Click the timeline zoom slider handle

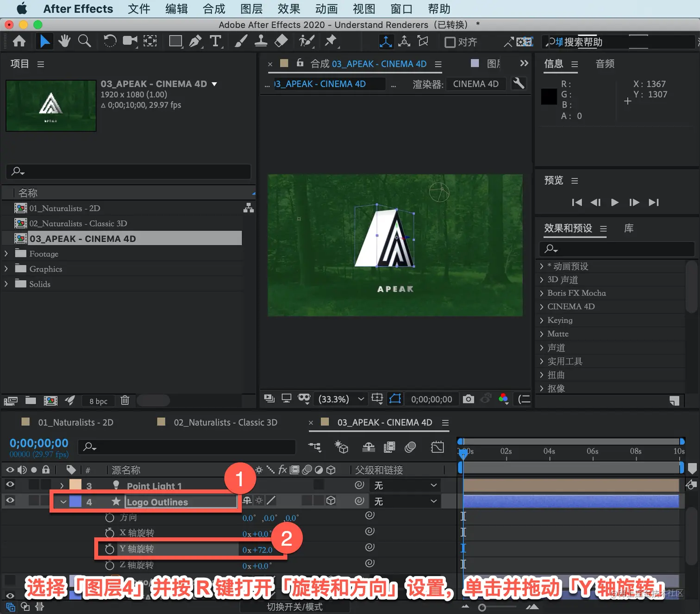click(x=482, y=608)
